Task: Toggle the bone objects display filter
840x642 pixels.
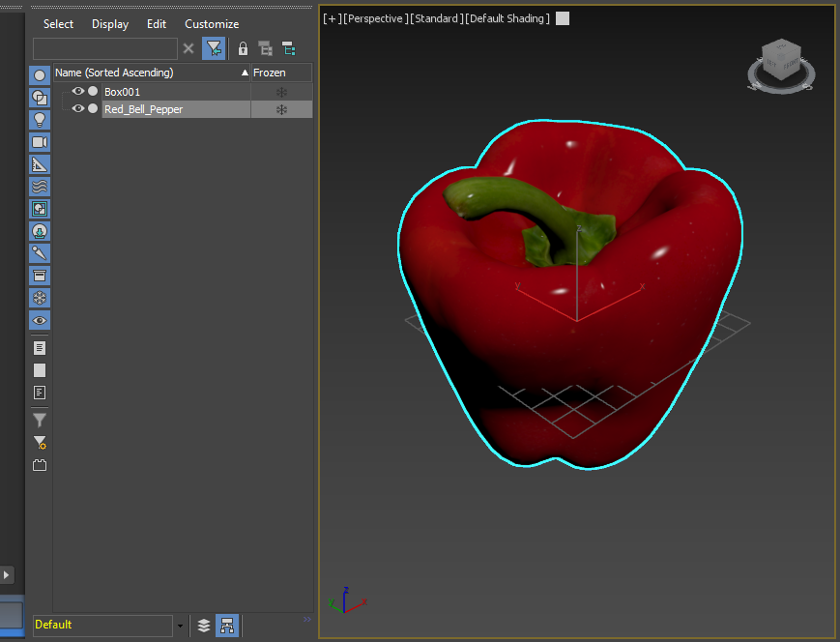Action: click(40, 253)
